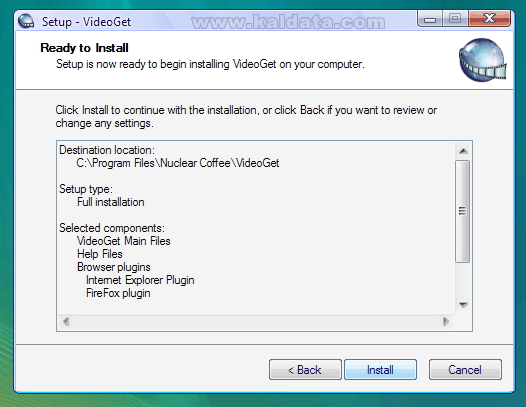
Task: Click 'Internet Explorer Plugin' line
Action: point(140,280)
